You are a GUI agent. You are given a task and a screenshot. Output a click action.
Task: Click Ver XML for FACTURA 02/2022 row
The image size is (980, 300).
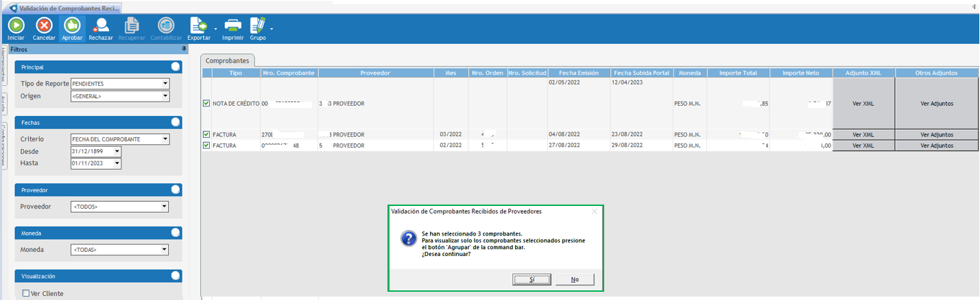point(863,146)
